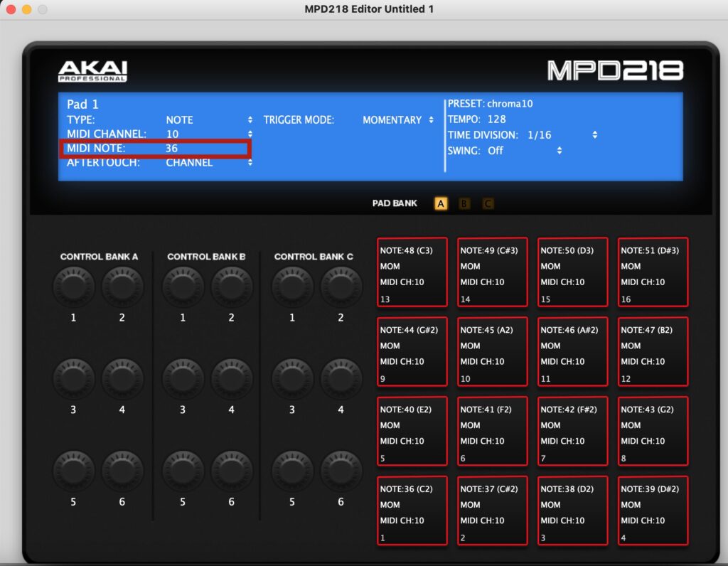Screen dimensions: 728x566
Task: Switch to Pad Bank C
Action: tap(488, 203)
